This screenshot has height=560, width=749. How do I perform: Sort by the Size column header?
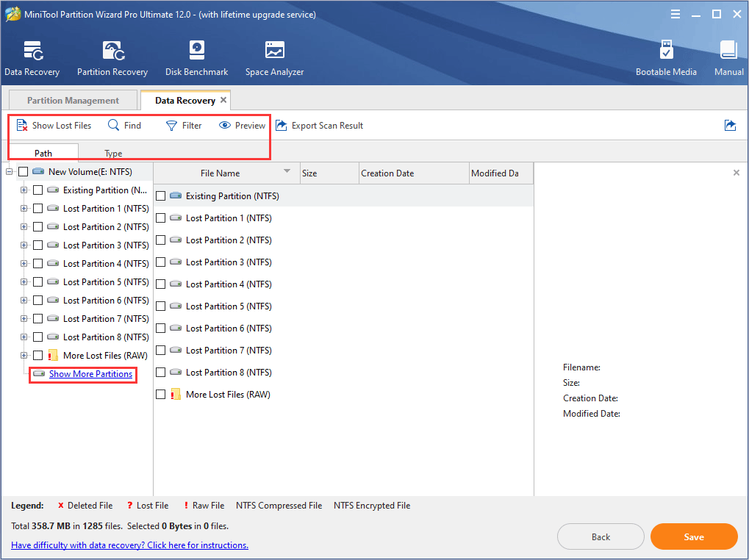pyautogui.click(x=329, y=173)
